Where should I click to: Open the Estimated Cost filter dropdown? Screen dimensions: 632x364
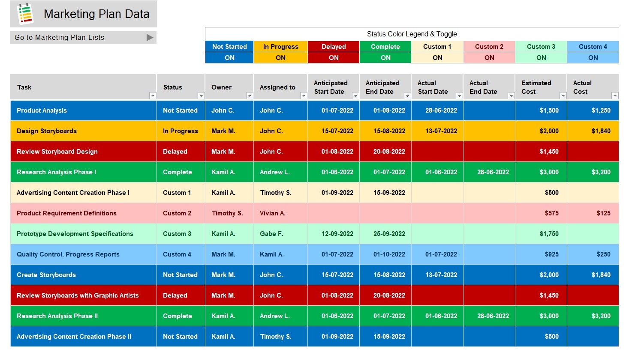[563, 95]
